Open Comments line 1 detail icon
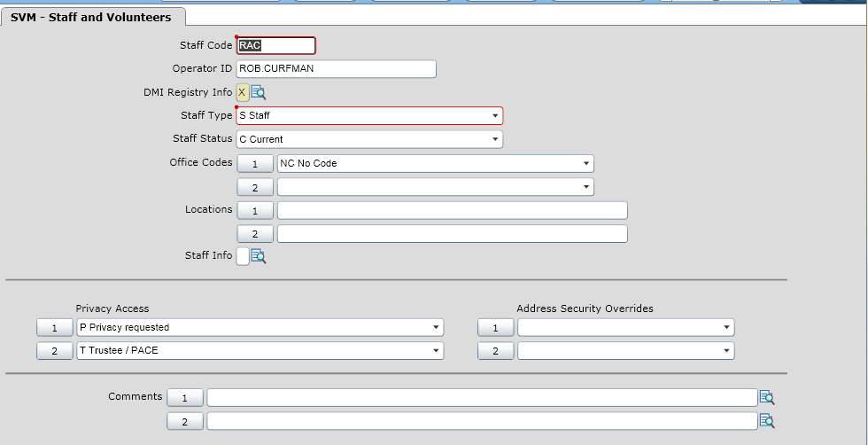Viewport: 868px width, 445px height. [767, 397]
